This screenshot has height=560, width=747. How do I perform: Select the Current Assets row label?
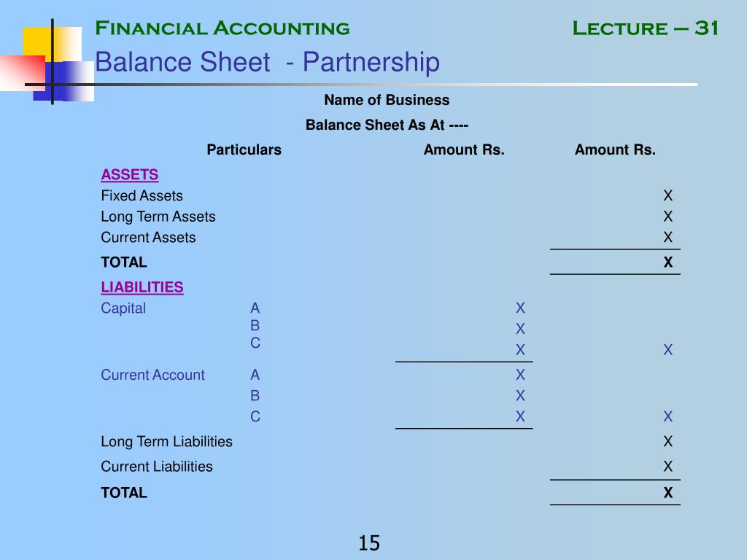coord(148,238)
